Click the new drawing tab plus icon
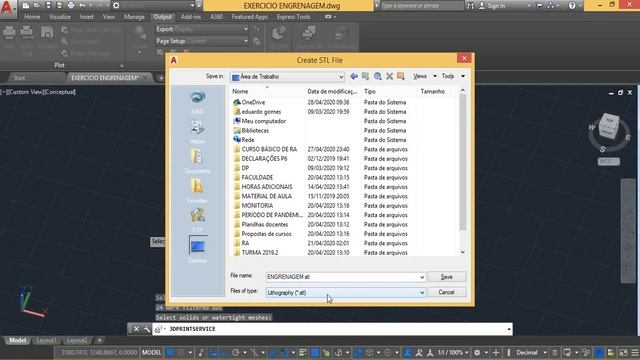The height and width of the screenshot is (360, 640). tap(161, 78)
